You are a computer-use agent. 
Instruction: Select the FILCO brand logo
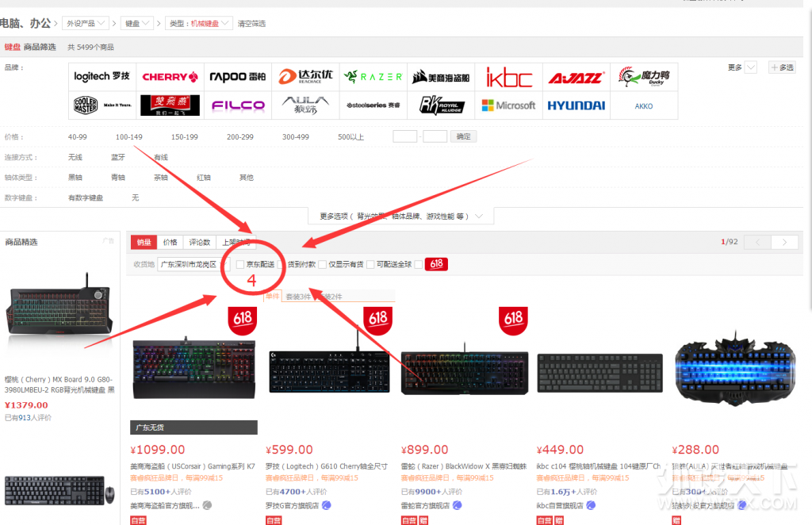pos(238,105)
